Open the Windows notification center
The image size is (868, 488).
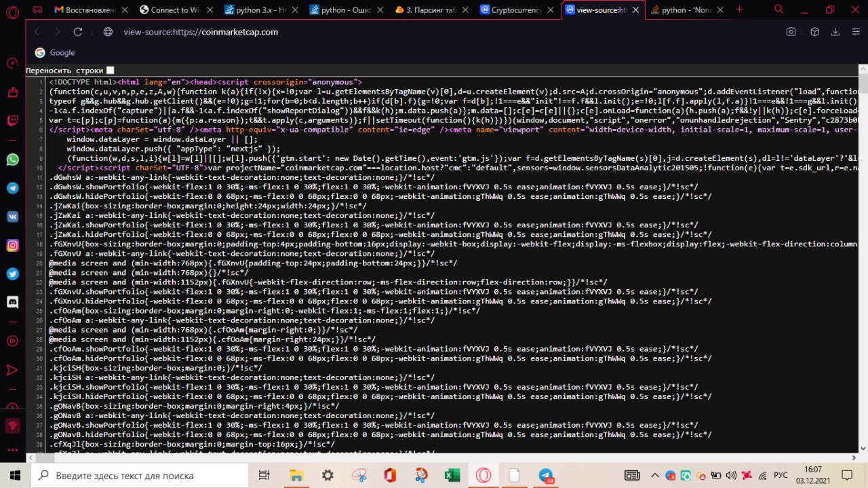point(848,475)
